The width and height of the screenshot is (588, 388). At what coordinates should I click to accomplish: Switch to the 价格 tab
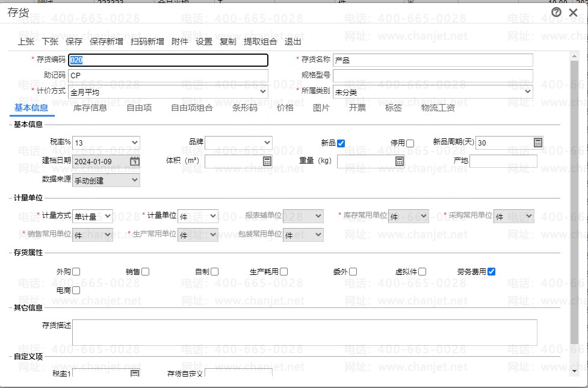pyautogui.click(x=285, y=108)
